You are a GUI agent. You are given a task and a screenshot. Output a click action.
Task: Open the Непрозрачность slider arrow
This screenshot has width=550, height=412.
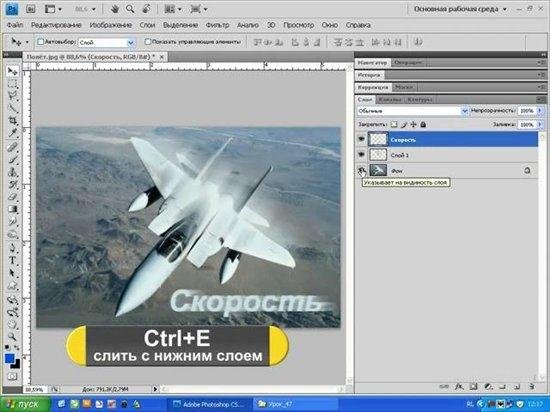pyautogui.click(x=539, y=111)
